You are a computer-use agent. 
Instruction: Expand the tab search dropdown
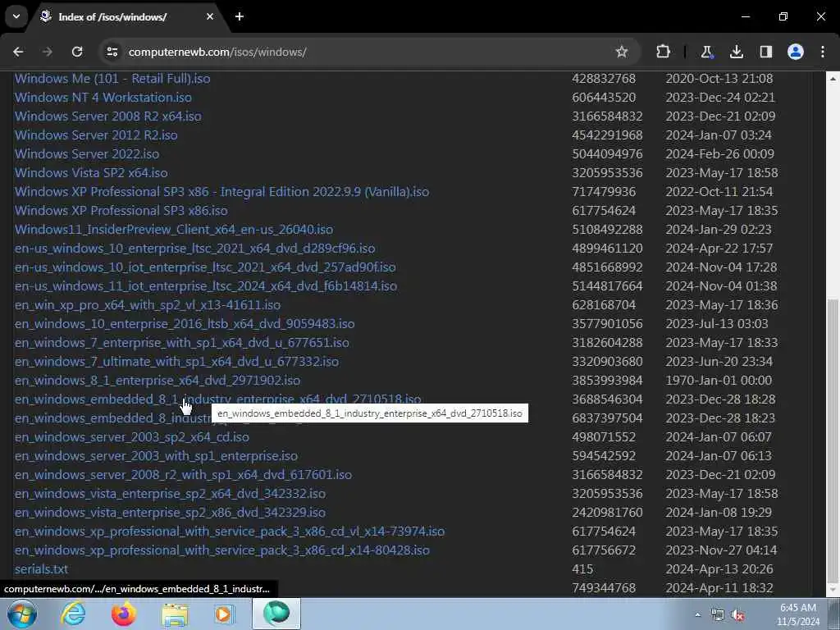(x=16, y=16)
